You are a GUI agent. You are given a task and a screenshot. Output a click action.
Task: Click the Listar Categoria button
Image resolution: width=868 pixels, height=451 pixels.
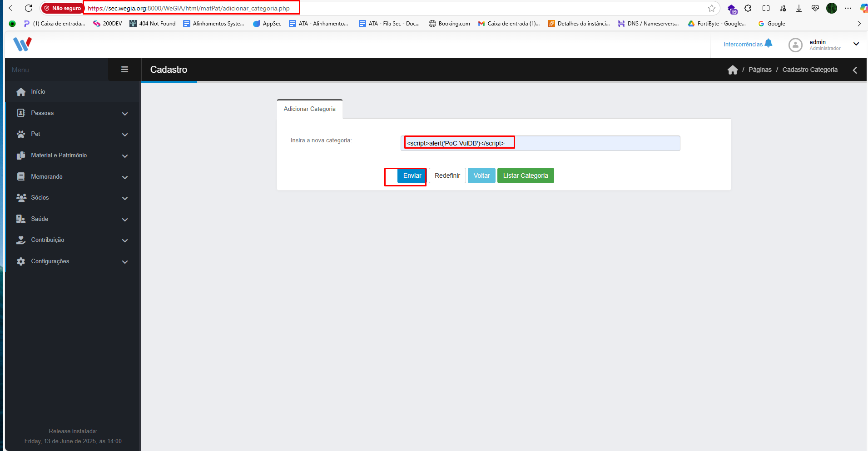coord(526,175)
